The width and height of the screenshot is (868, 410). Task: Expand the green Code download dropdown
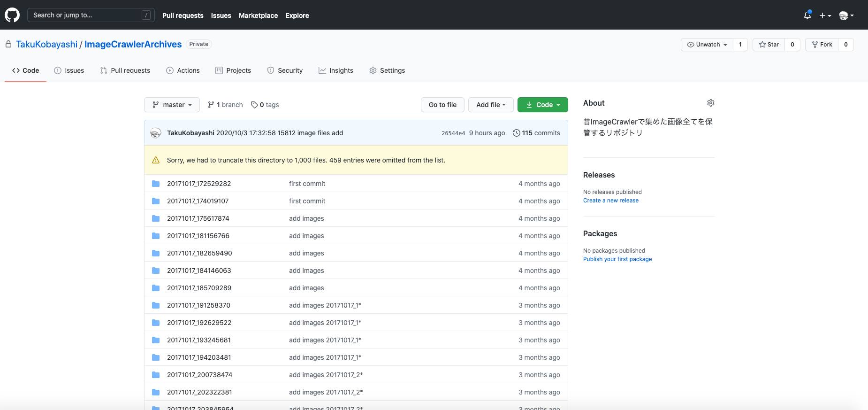(x=542, y=105)
